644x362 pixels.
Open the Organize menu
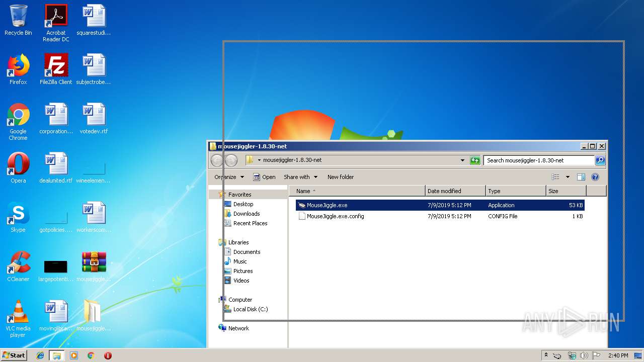[229, 177]
